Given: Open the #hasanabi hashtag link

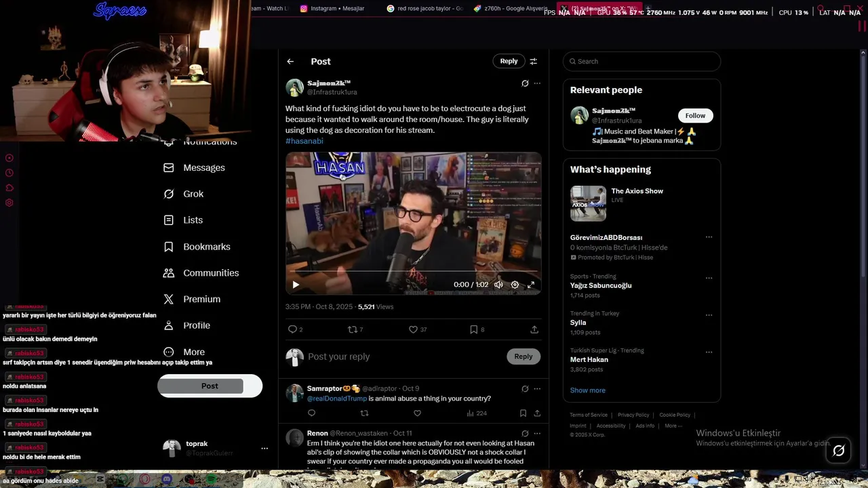Looking at the screenshot, I should pyautogui.click(x=304, y=141).
